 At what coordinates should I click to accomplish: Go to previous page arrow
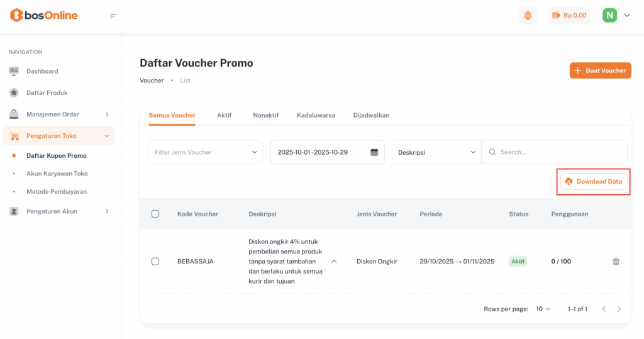pos(604,309)
